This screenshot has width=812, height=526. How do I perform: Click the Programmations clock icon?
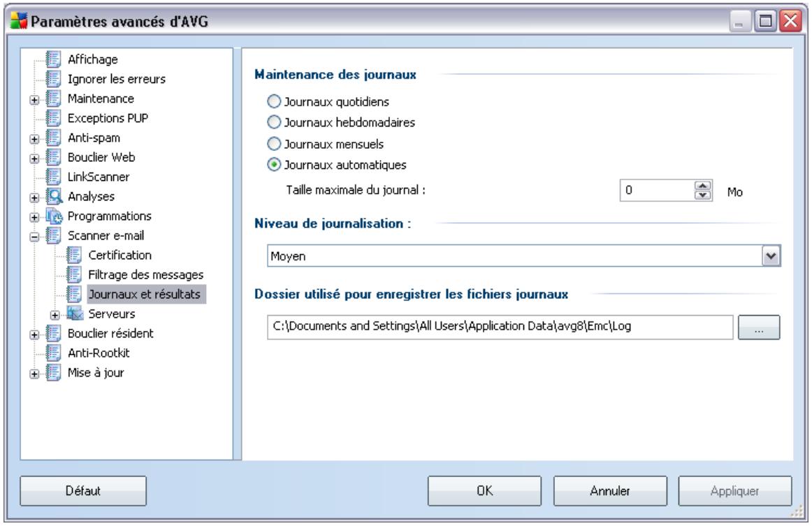54,216
